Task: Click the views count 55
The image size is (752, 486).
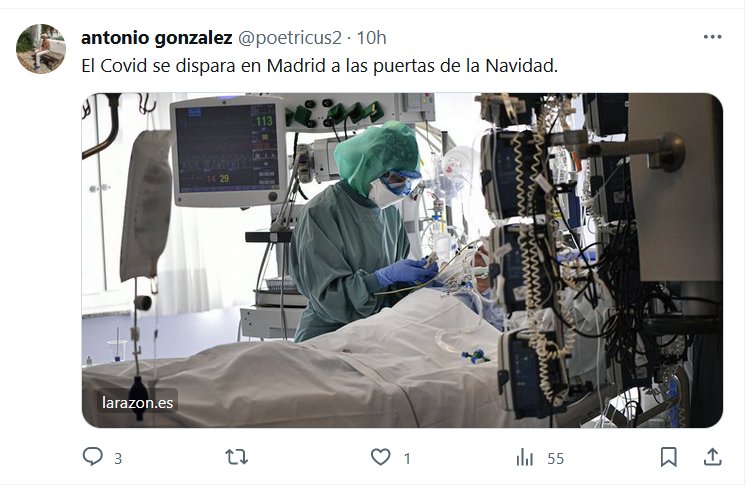Action: 555,459
